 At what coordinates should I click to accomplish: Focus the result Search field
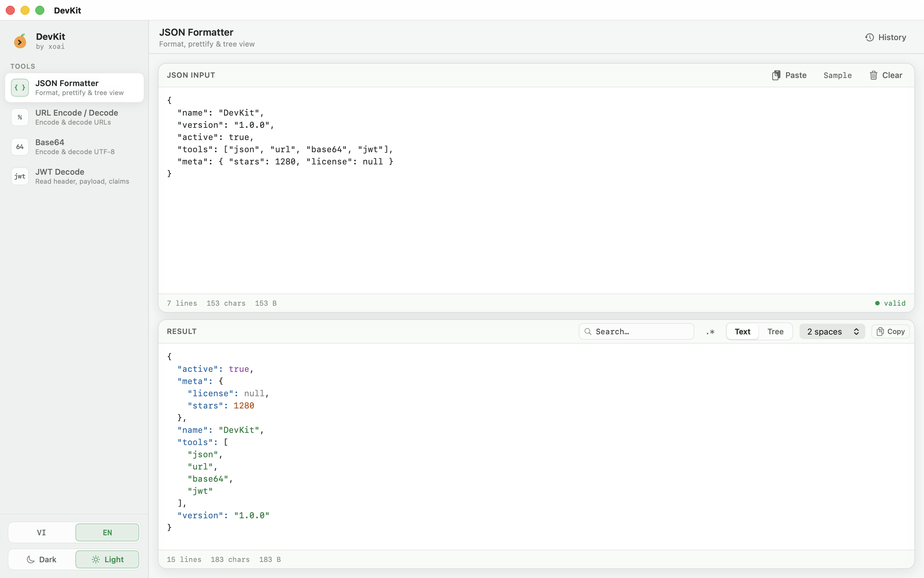point(637,331)
